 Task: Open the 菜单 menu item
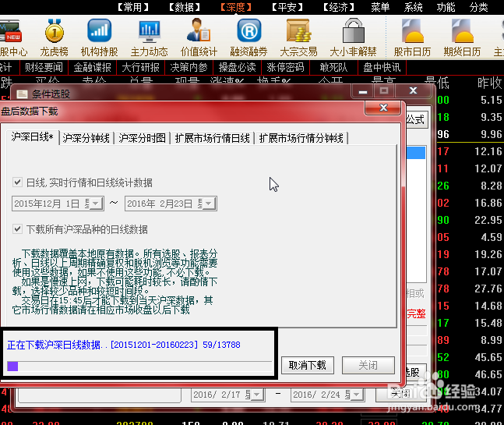click(x=380, y=7)
